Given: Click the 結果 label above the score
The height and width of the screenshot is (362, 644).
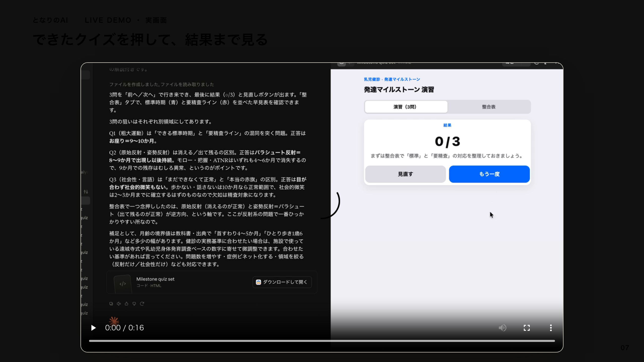Looking at the screenshot, I should click(x=447, y=125).
